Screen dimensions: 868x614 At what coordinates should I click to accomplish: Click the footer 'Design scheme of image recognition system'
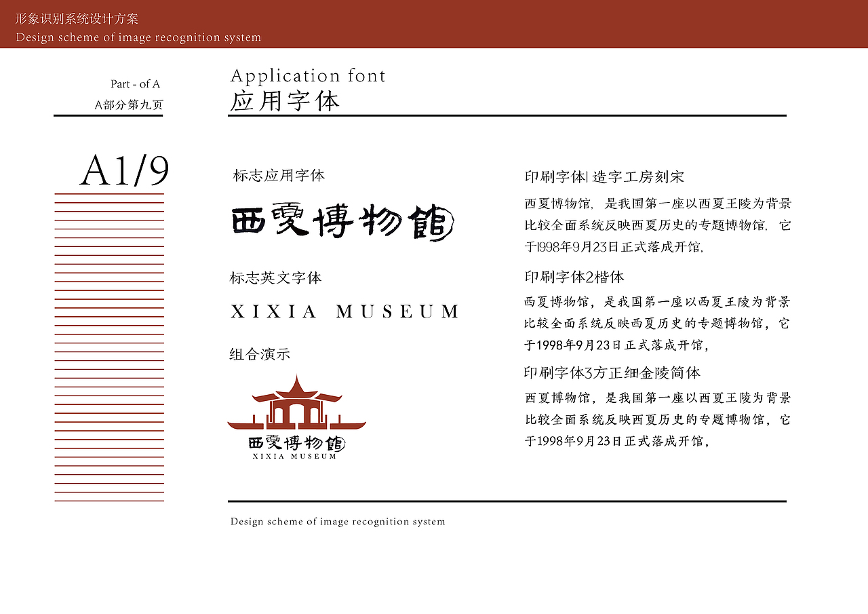click(338, 522)
